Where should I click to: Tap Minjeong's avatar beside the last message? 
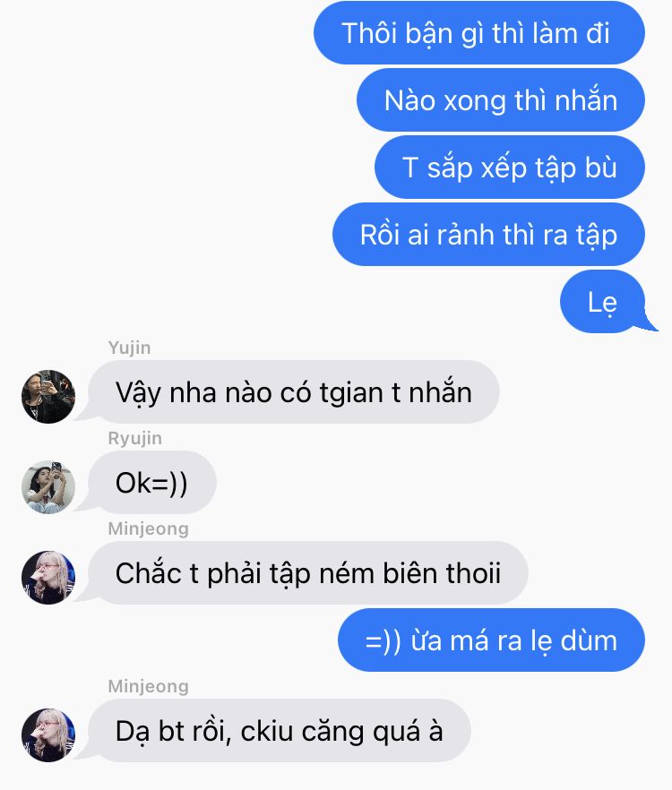(48, 735)
